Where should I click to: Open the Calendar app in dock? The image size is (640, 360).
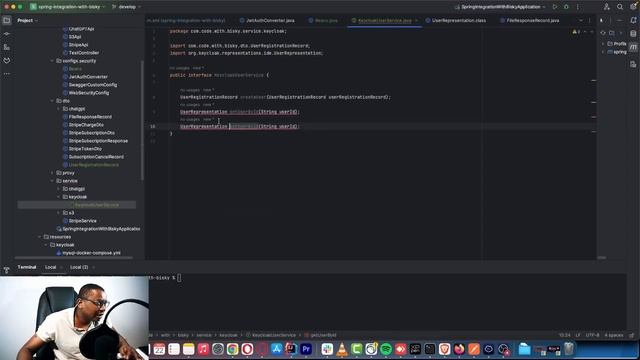[x=159, y=349]
